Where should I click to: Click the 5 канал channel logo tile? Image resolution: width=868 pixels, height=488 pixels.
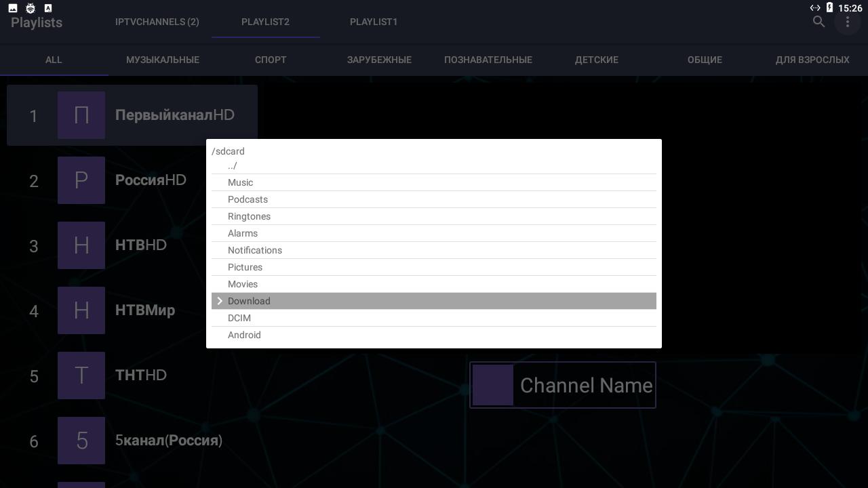(x=81, y=441)
